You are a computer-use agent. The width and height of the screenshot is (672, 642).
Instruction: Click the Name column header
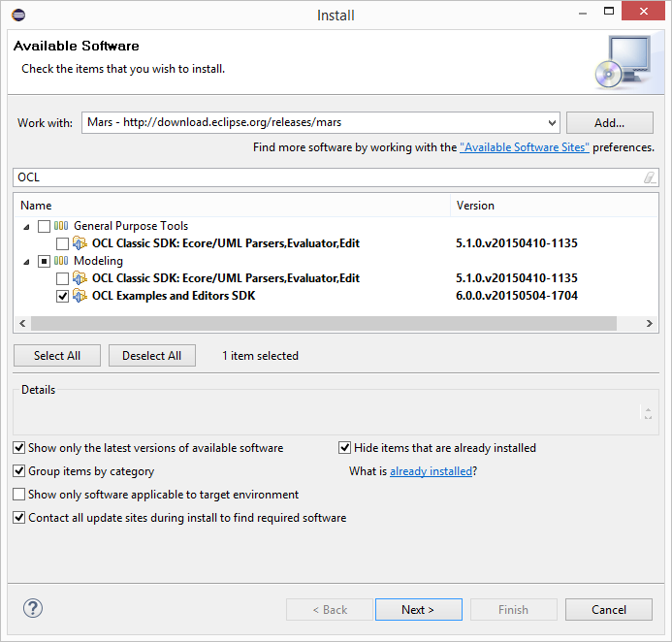tap(232, 206)
